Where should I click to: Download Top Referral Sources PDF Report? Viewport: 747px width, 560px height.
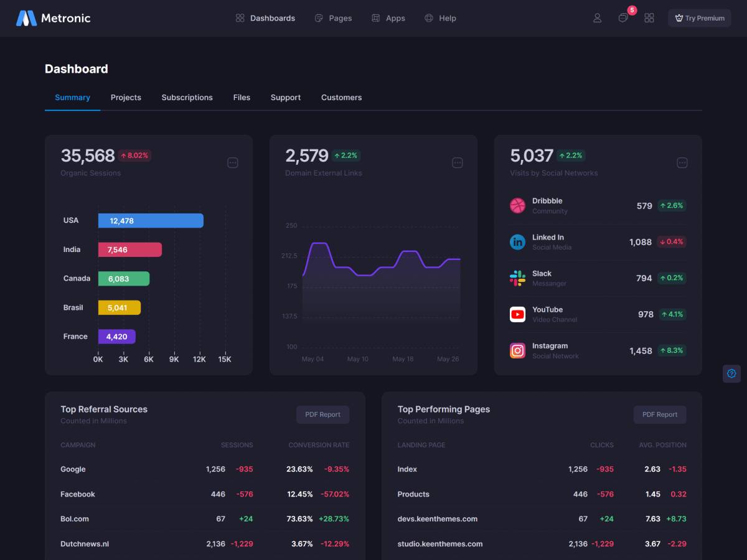pos(322,415)
